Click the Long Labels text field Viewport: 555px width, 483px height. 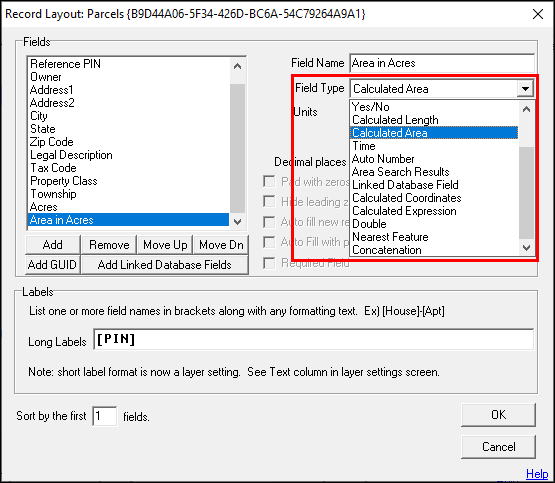point(314,339)
